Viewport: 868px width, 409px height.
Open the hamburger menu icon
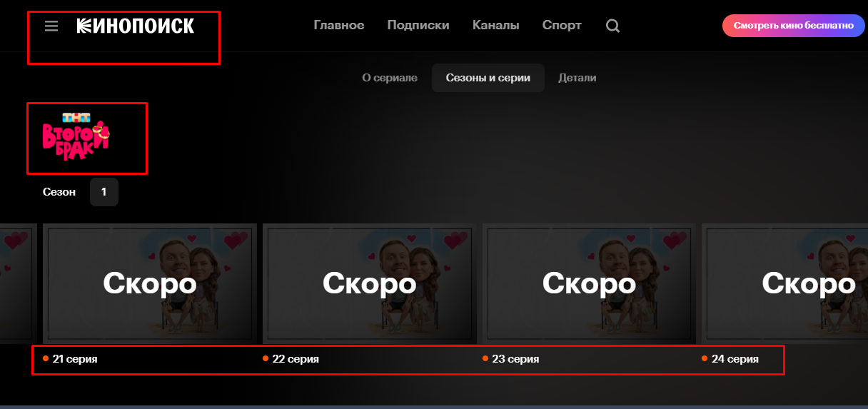[51, 26]
